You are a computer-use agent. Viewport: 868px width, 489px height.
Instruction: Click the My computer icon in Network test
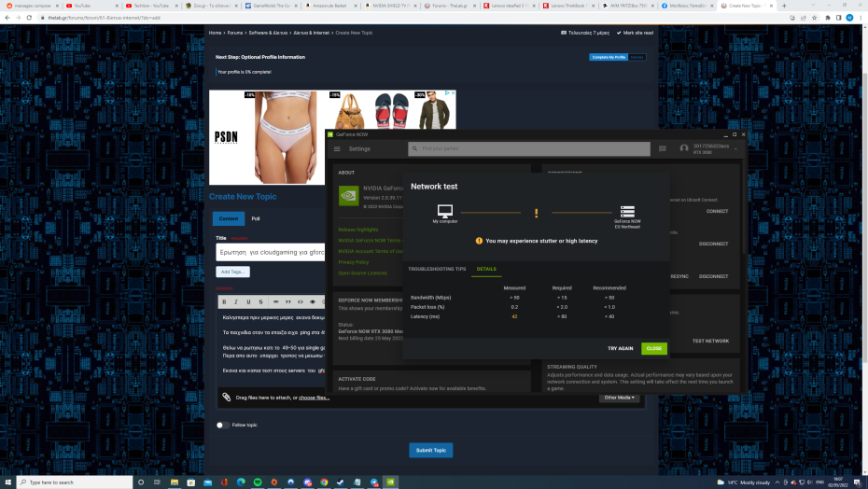coord(444,211)
